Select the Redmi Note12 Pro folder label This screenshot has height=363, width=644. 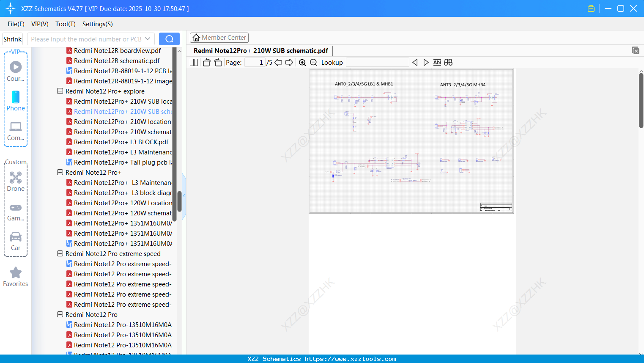(91, 315)
